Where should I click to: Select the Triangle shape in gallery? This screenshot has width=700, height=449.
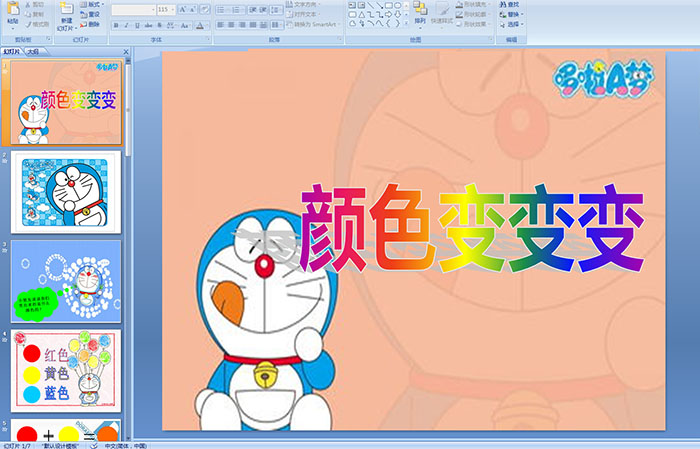click(361, 14)
